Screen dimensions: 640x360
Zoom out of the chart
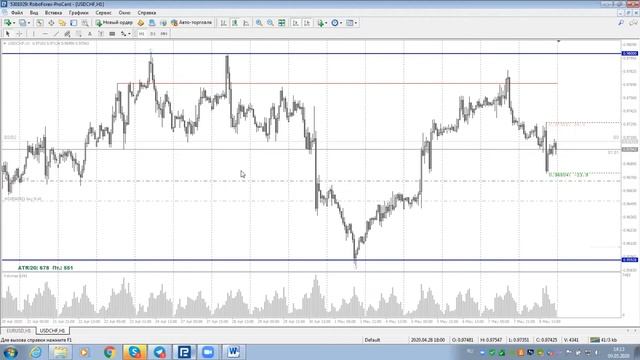pyautogui.click(x=270, y=23)
